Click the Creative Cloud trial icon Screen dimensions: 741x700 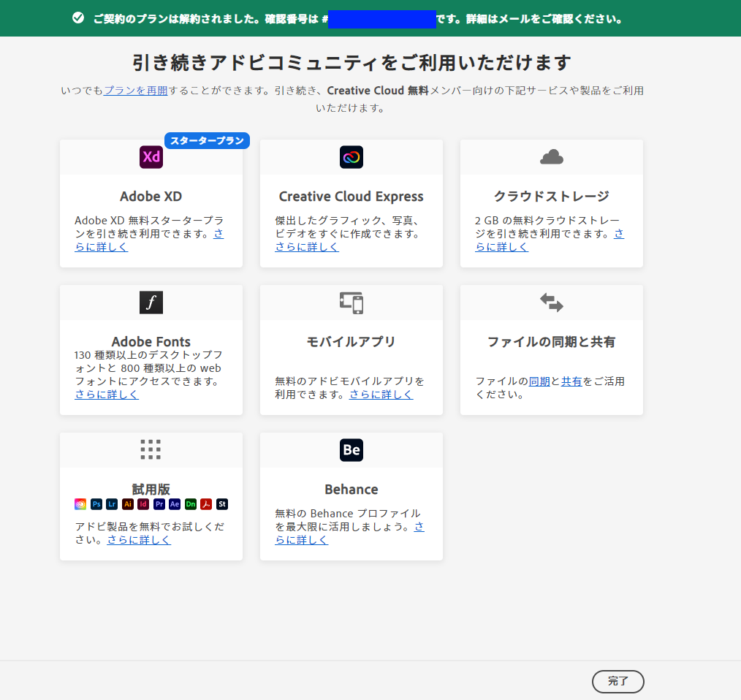click(80, 504)
